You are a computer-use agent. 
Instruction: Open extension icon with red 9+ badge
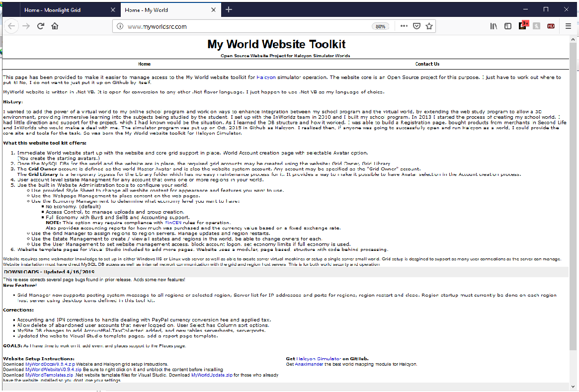pos(523,25)
